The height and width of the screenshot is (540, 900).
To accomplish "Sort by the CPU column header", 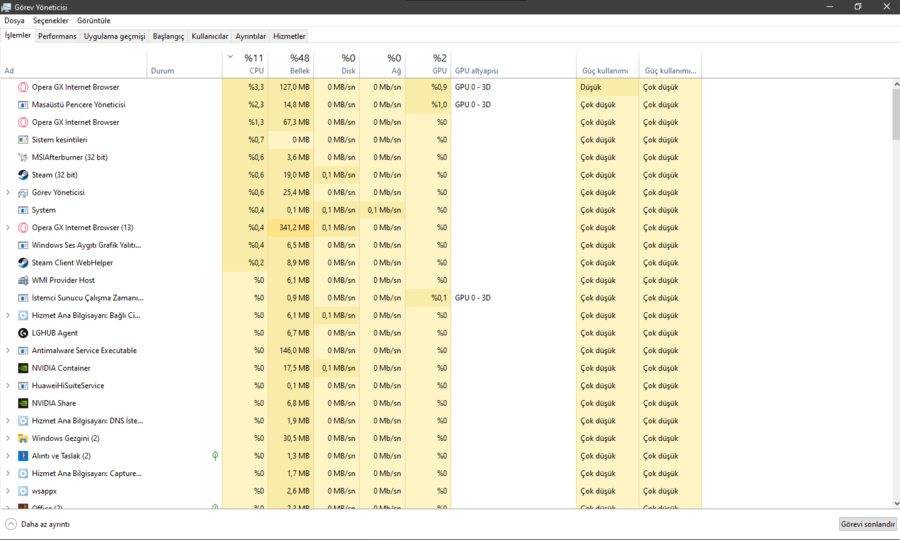I will [245, 64].
